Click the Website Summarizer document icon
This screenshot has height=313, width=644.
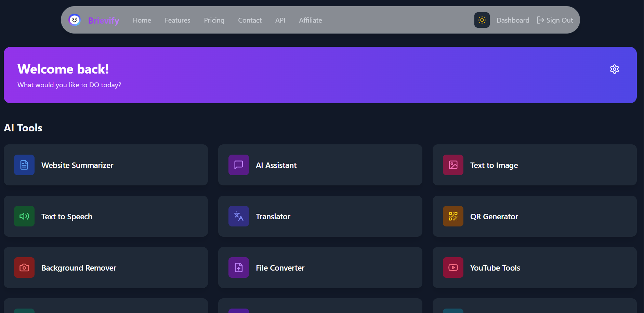coord(24,165)
